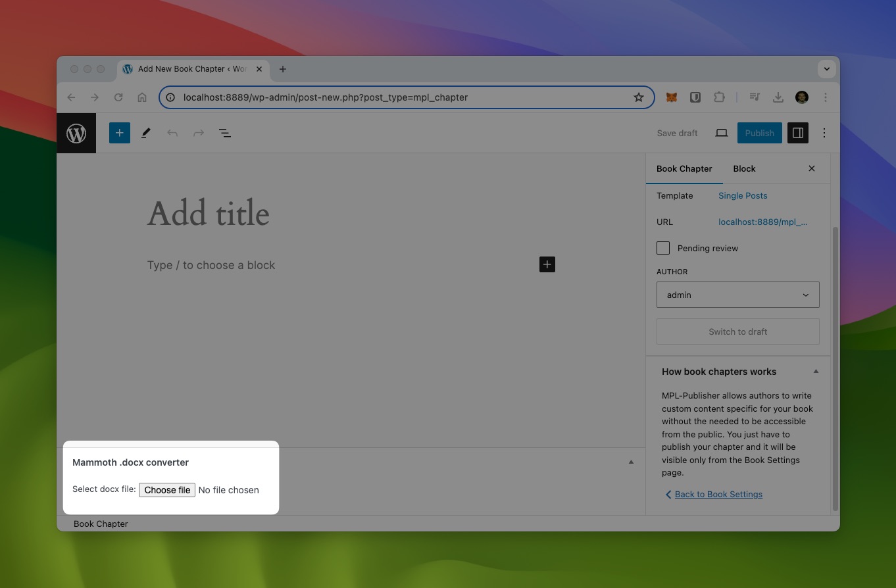Select the Book Chapter tab
The width and height of the screenshot is (896, 588).
[684, 168]
